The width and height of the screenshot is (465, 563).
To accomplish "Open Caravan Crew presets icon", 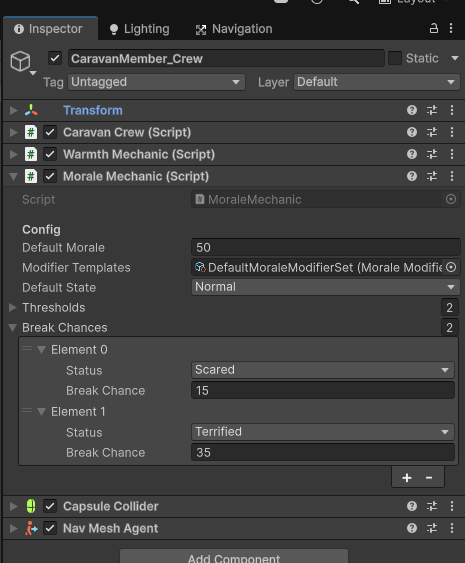I will [432, 132].
